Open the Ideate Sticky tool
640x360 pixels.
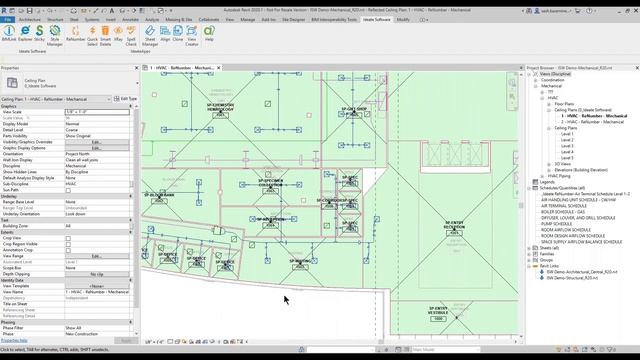(x=39, y=33)
